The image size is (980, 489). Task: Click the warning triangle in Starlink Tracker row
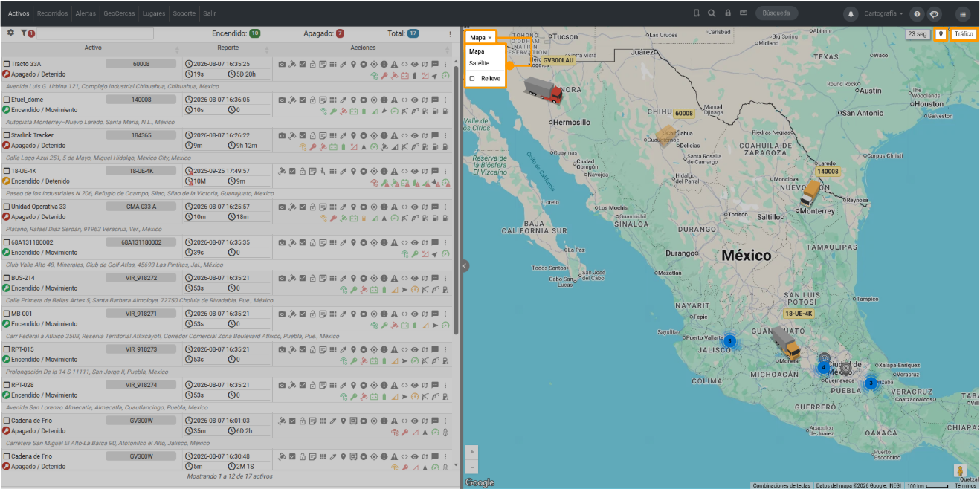click(394, 135)
